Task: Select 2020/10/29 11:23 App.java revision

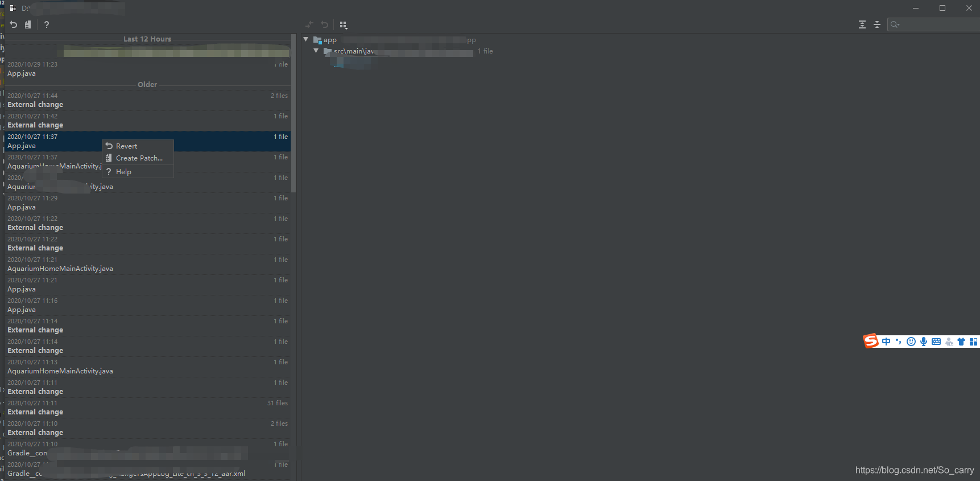Action: (147, 69)
